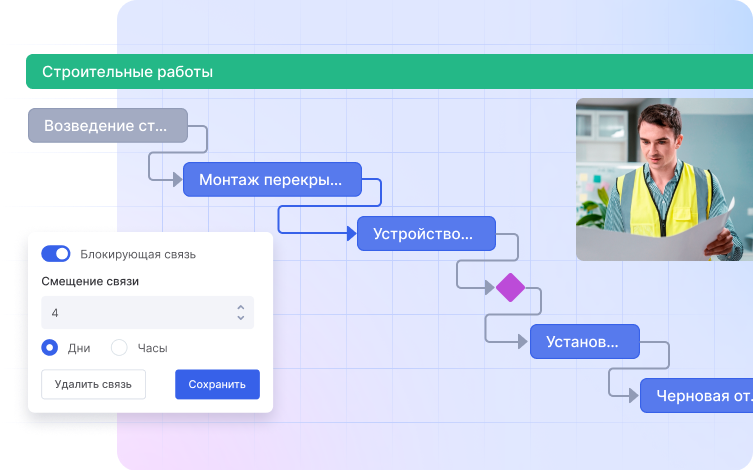The width and height of the screenshot is (753, 470).
Task: Select the Монтаж перекры... task bar
Action: coord(271,180)
